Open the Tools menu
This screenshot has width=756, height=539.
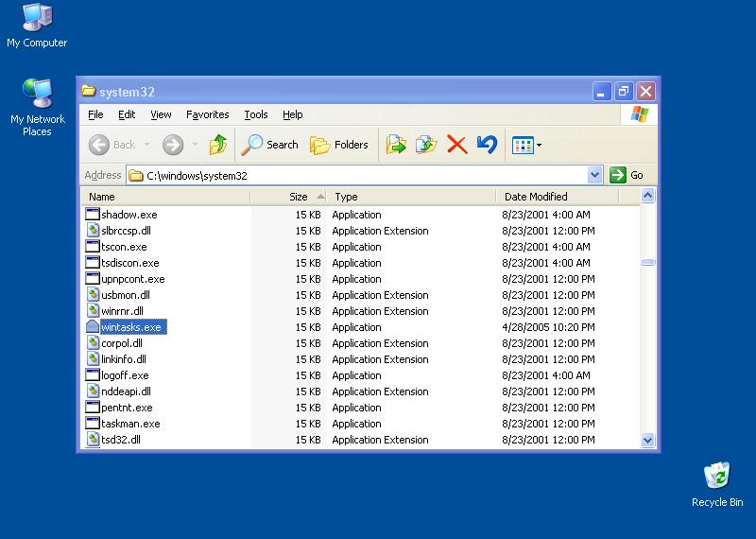coord(256,114)
